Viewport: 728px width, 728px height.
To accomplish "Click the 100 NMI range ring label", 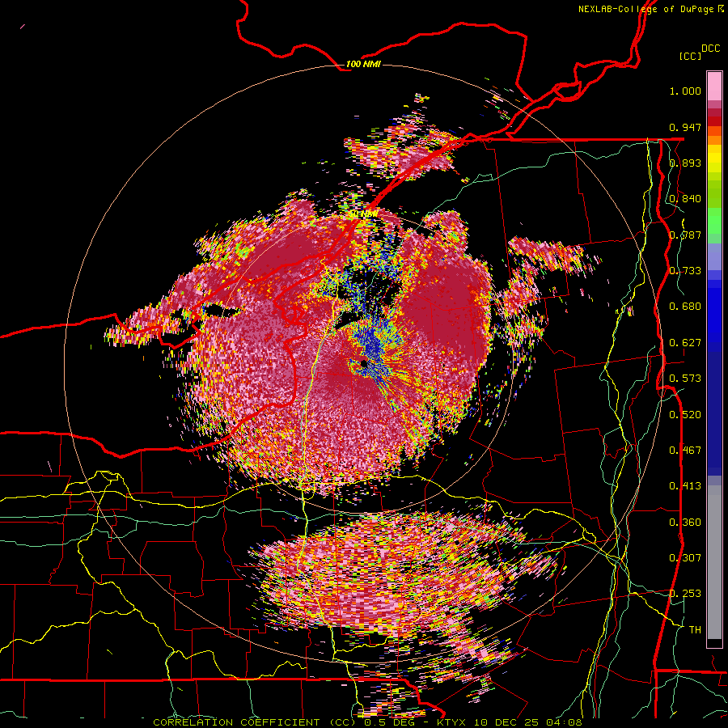I will (363, 64).
